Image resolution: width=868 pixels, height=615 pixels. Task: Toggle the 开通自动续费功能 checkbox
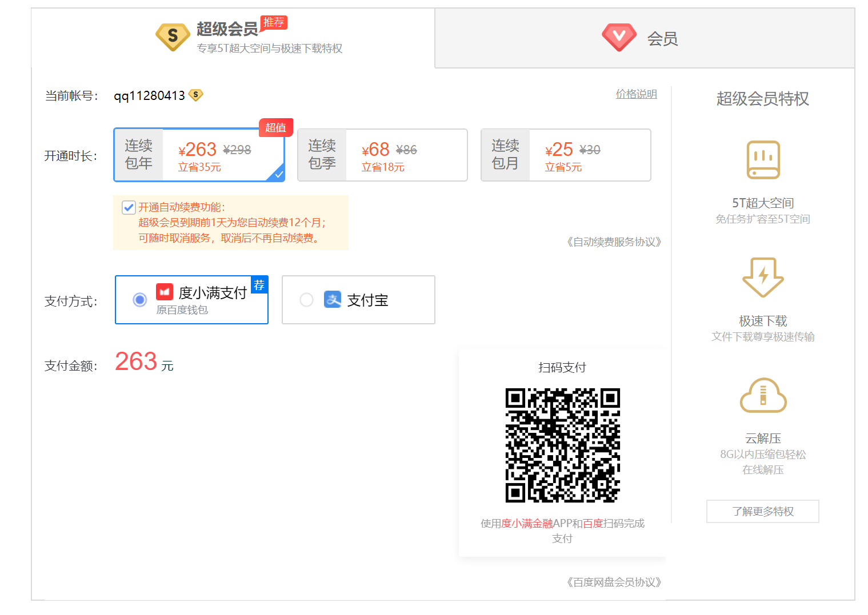(x=129, y=207)
